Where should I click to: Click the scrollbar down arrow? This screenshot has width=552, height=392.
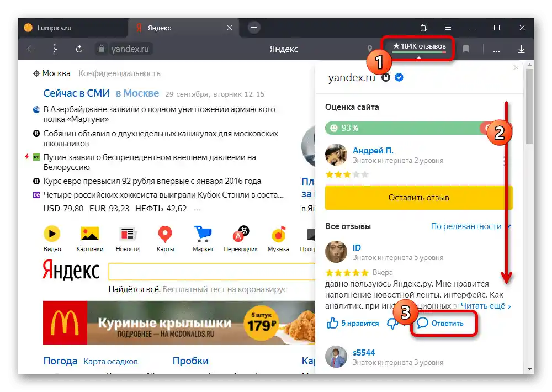pyautogui.click(x=529, y=369)
